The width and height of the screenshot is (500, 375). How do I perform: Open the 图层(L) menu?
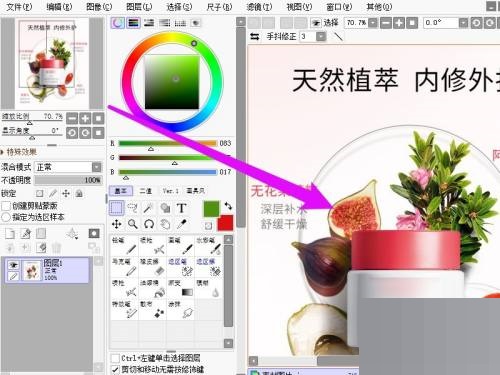[x=139, y=7]
